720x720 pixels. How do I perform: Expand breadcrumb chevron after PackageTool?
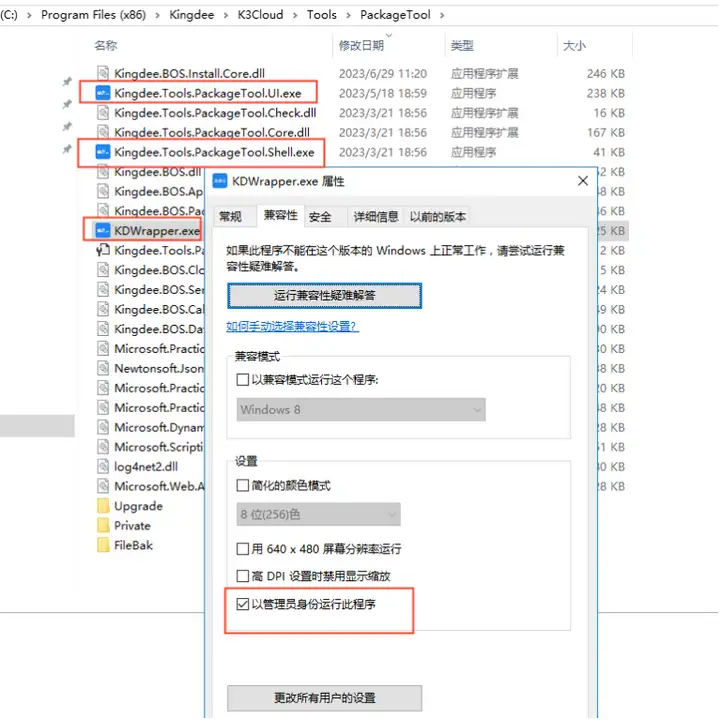click(x=442, y=15)
